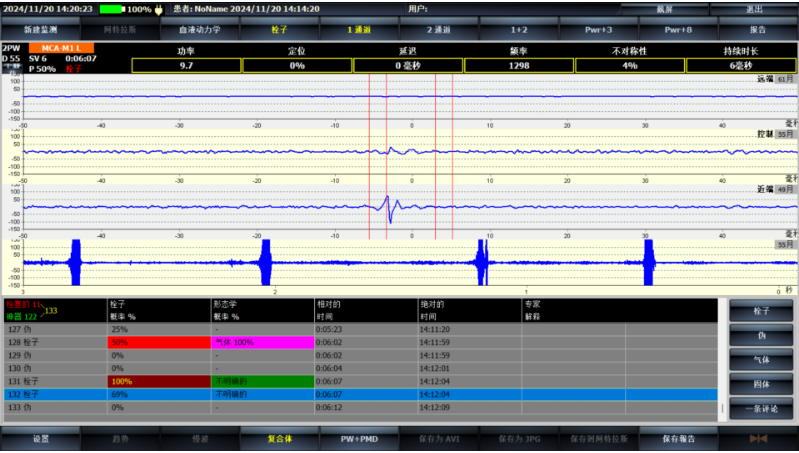
Task: Mark the event as 伪 artifact
Action: (x=761, y=335)
